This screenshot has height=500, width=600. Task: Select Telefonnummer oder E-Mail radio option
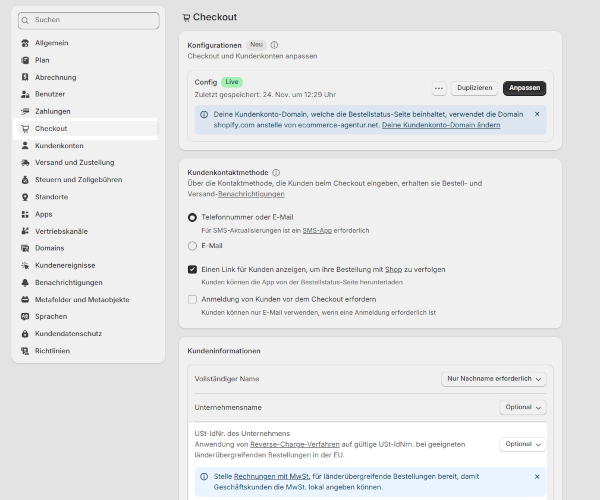point(193,217)
